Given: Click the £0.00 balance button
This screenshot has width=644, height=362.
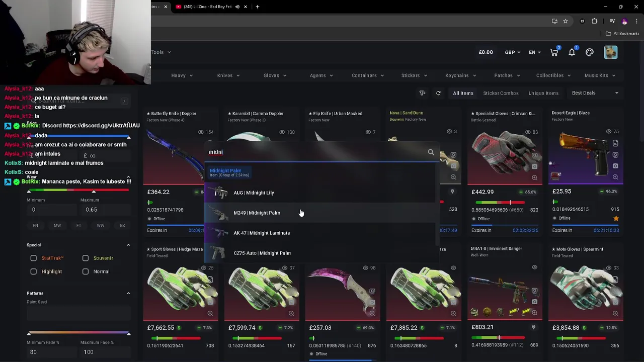Looking at the screenshot, I should [x=486, y=52].
